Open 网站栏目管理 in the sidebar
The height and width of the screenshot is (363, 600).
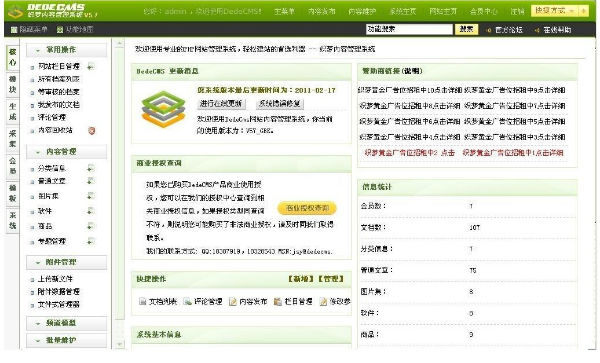[x=59, y=67]
